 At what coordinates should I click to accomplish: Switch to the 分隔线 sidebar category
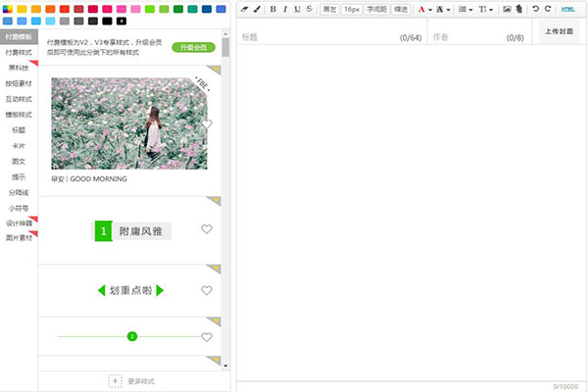19,192
